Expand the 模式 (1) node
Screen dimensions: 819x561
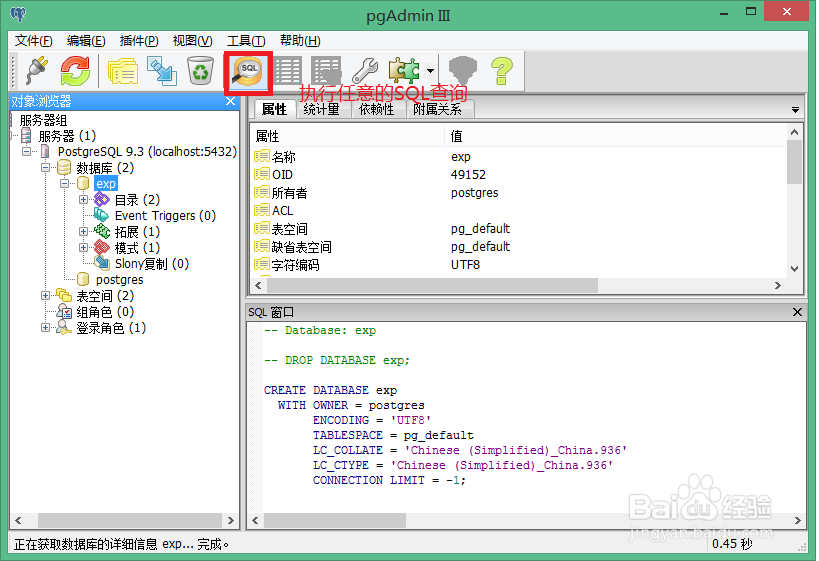tap(83, 248)
